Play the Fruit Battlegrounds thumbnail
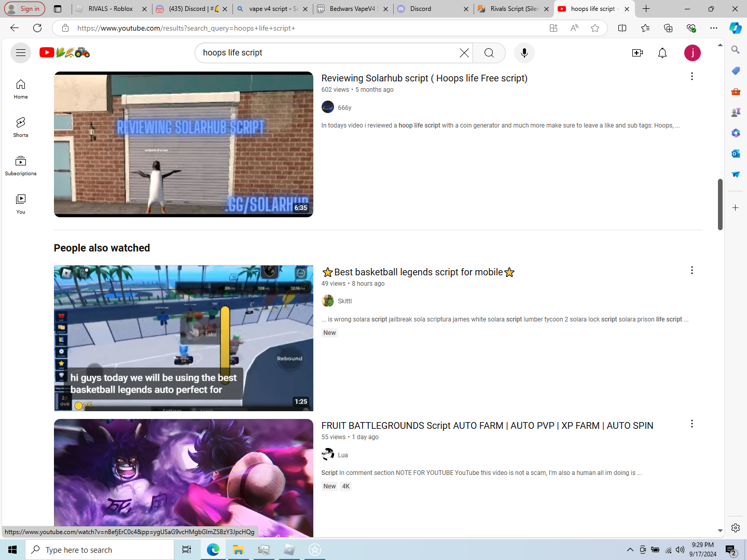Viewport: 747px width, 560px height. (x=184, y=478)
